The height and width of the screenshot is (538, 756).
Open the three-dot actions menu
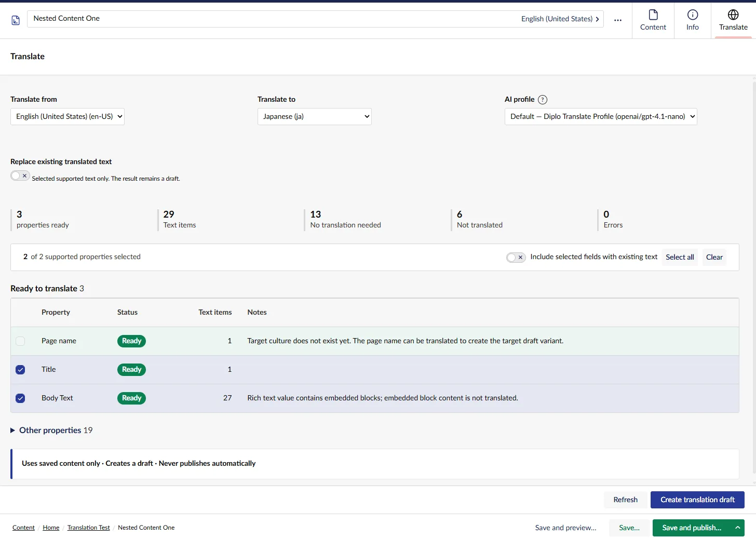pyautogui.click(x=618, y=20)
